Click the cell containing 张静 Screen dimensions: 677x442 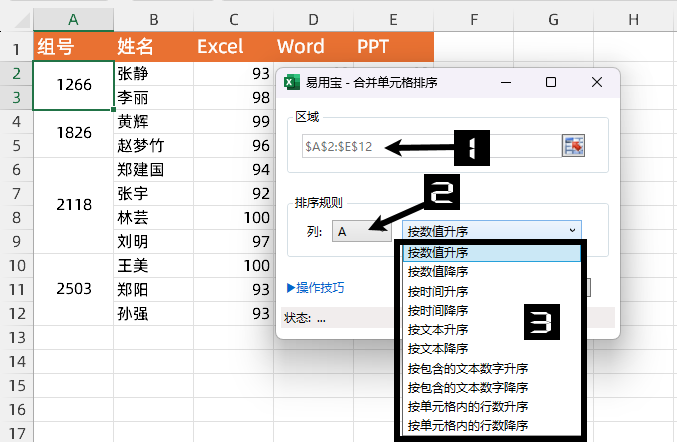pyautogui.click(x=153, y=73)
